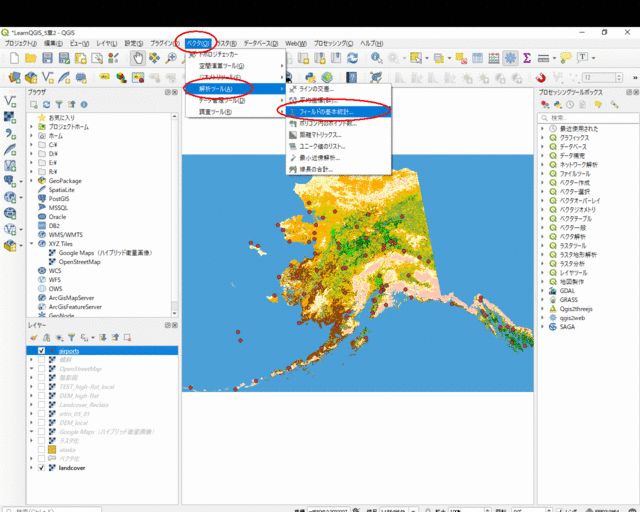
Task: Click Add Raster Layer icon in side toolbar
Action: pyautogui.click(x=10, y=117)
